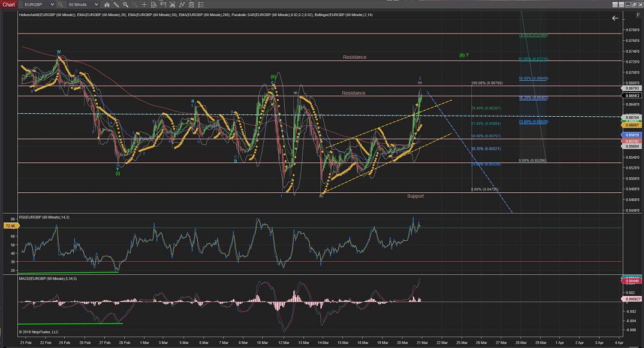644x348 pixels.
Task: Open the Strategies icon
Action: (x=191, y=5)
